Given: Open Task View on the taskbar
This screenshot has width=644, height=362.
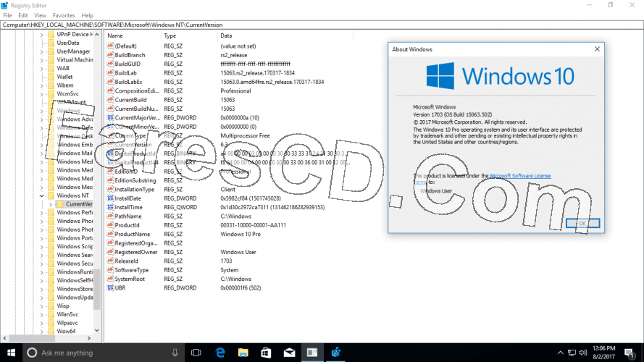Looking at the screenshot, I should pyautogui.click(x=196, y=353).
